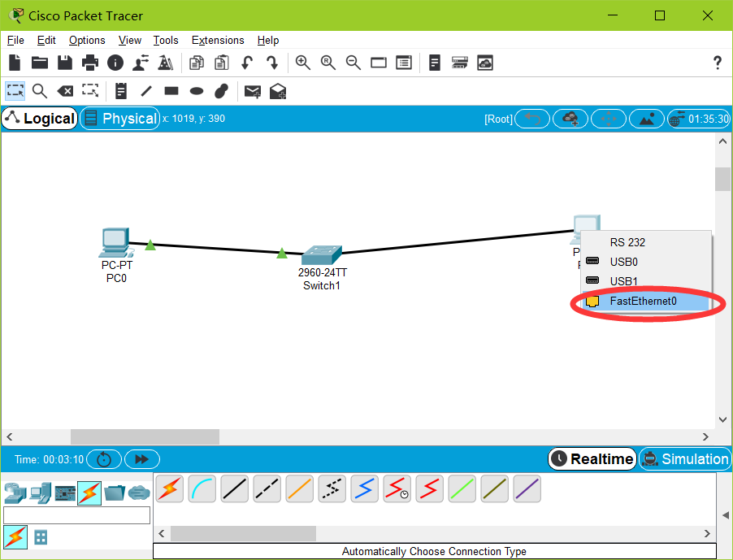Print using the printer icon
The height and width of the screenshot is (560, 733).
[x=90, y=63]
